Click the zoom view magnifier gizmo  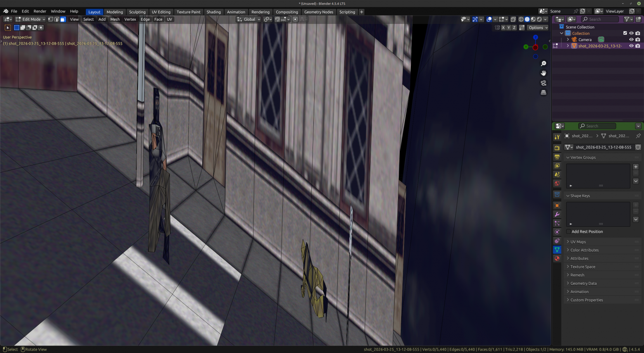pyautogui.click(x=543, y=64)
